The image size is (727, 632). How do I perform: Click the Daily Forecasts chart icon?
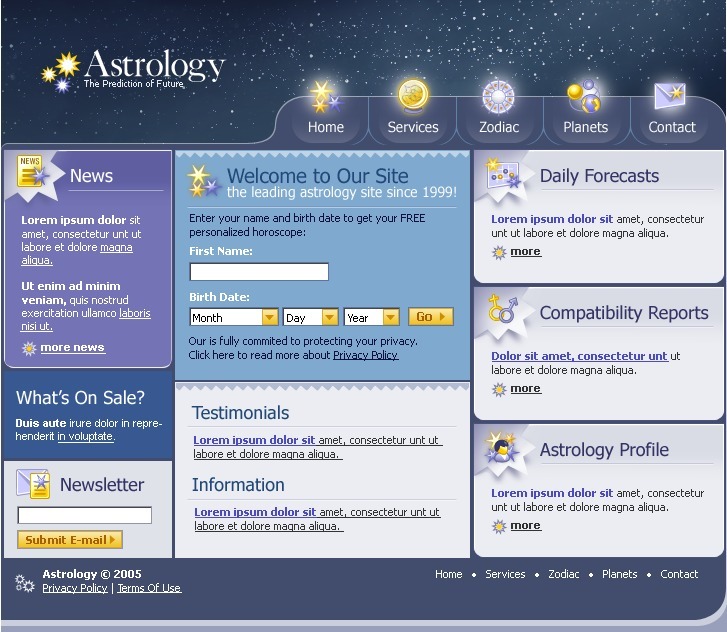click(x=503, y=175)
